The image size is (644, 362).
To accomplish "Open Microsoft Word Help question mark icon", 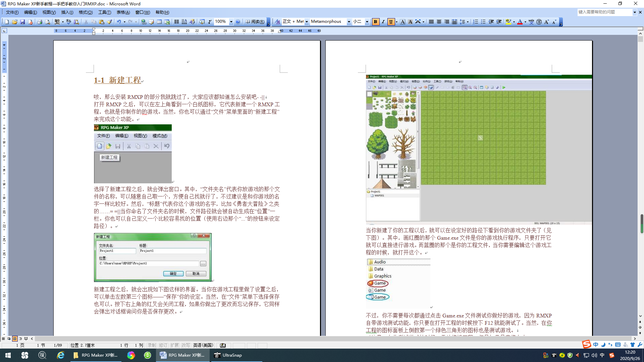I will point(238,22).
